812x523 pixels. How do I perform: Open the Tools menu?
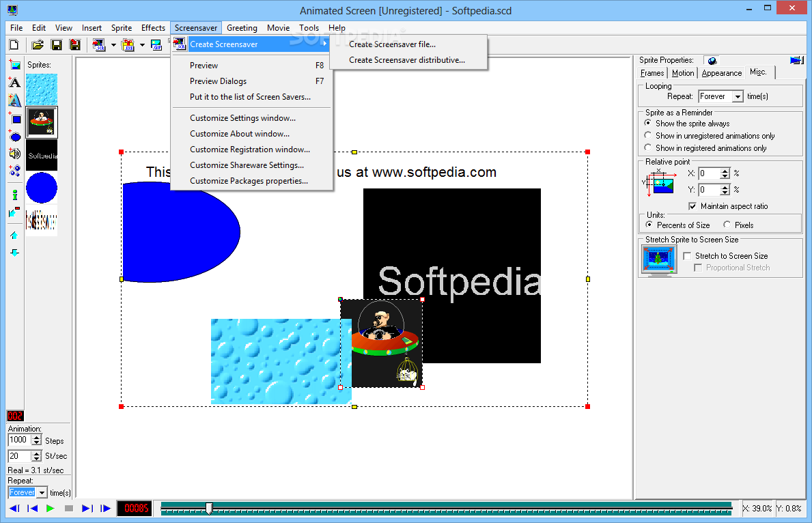(309, 28)
